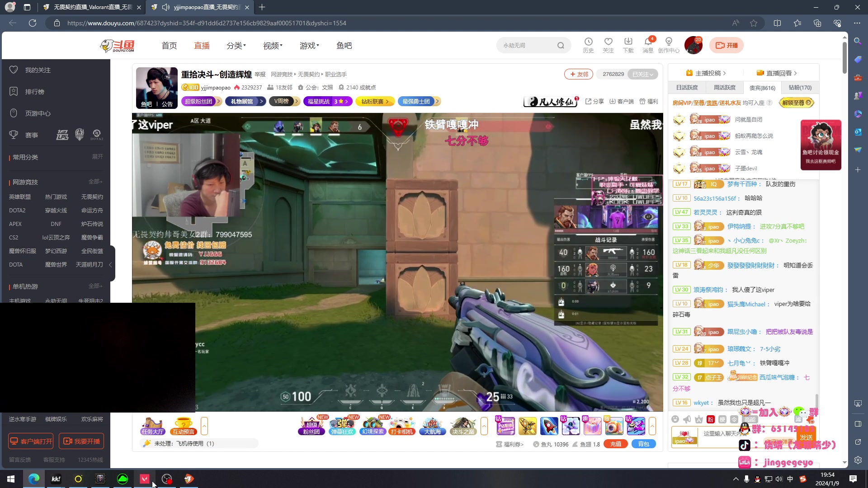Switch to the 钻粉(170) tab
This screenshot has height=488, width=868.
(x=800, y=88)
